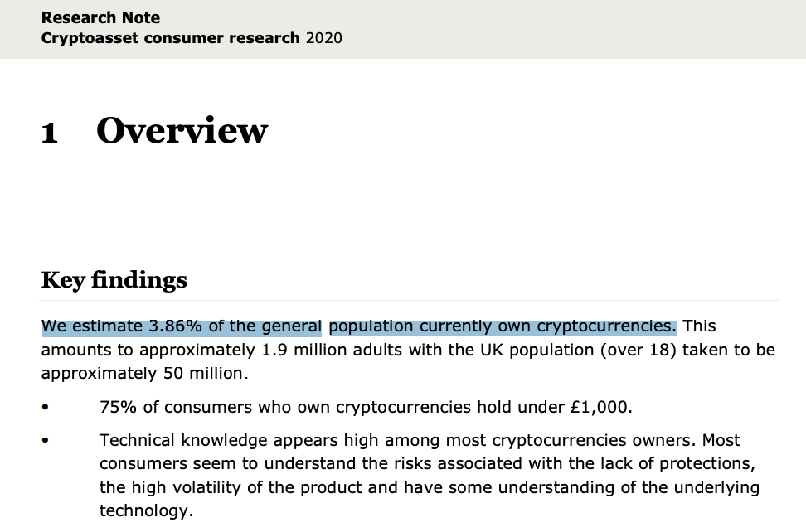The height and width of the screenshot is (532, 806).
Task: Click the second bullet point marker
Action: tap(45, 441)
